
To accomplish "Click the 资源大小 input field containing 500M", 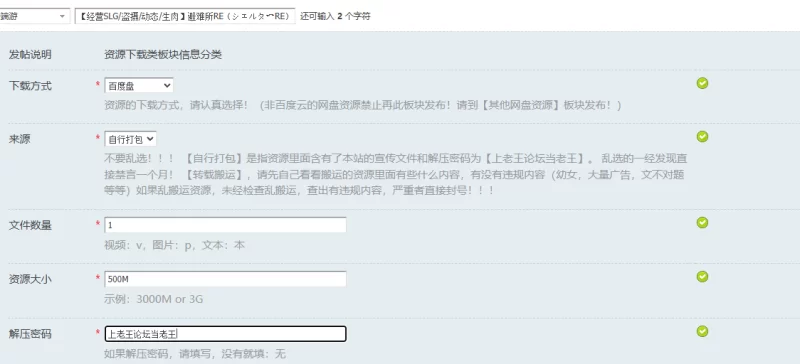I will tap(225, 279).
